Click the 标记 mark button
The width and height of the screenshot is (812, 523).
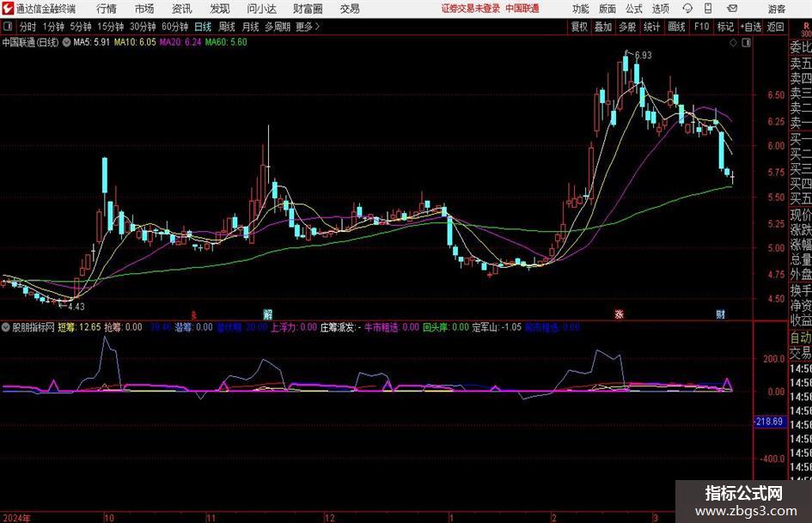[x=725, y=27]
